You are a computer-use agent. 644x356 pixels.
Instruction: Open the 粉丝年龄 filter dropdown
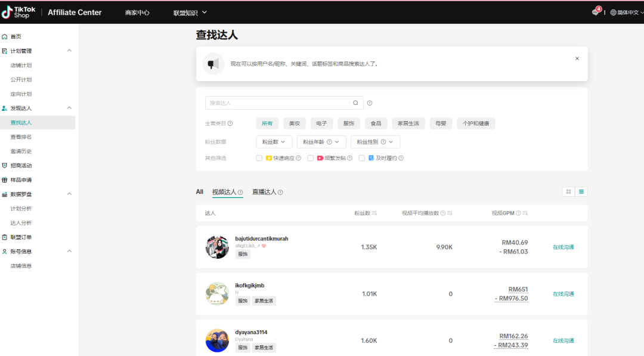point(321,142)
